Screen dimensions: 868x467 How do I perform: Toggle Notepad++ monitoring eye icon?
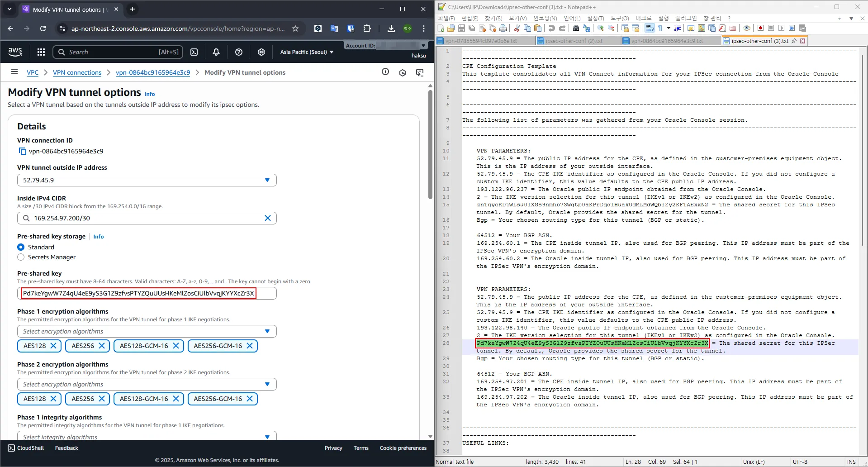(x=747, y=28)
